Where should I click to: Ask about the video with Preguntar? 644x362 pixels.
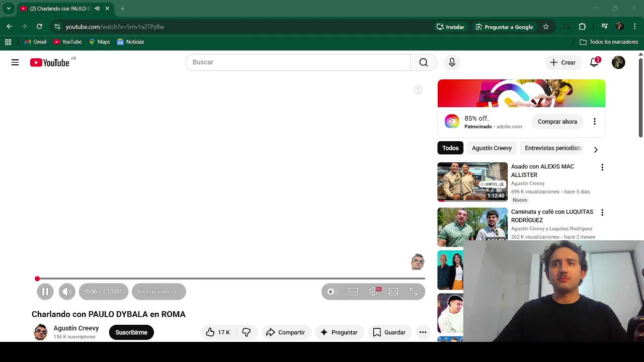339,332
